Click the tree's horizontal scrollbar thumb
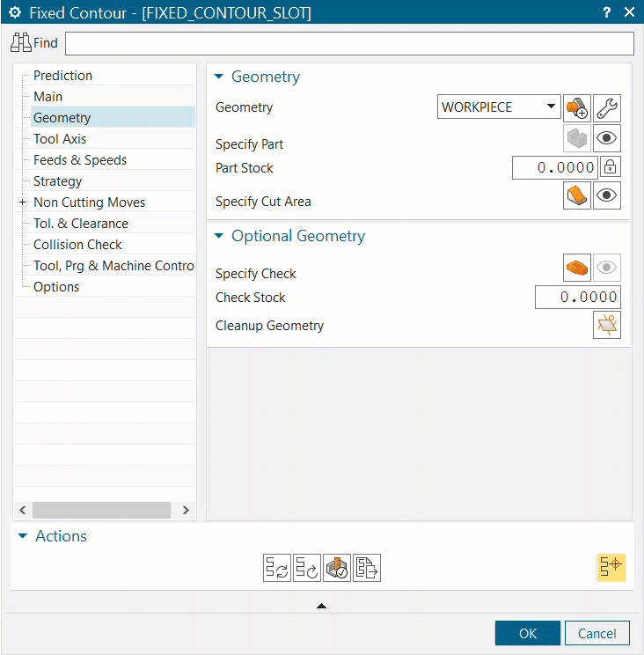 101,510
